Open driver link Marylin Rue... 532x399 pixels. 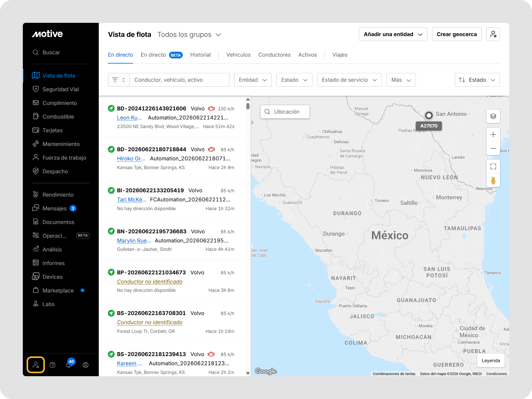tap(134, 241)
